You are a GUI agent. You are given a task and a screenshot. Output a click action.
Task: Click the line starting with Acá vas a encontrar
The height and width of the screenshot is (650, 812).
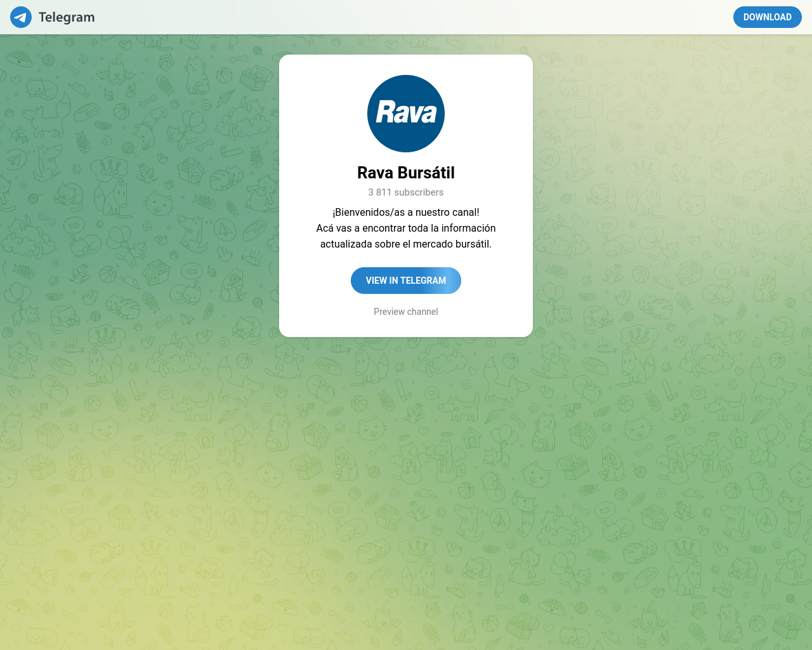(406, 229)
